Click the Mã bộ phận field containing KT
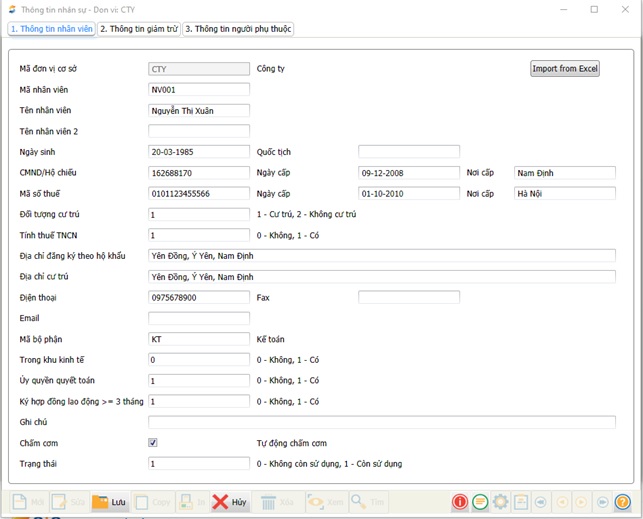Image resolution: width=643 pixels, height=519 pixels. (x=199, y=339)
